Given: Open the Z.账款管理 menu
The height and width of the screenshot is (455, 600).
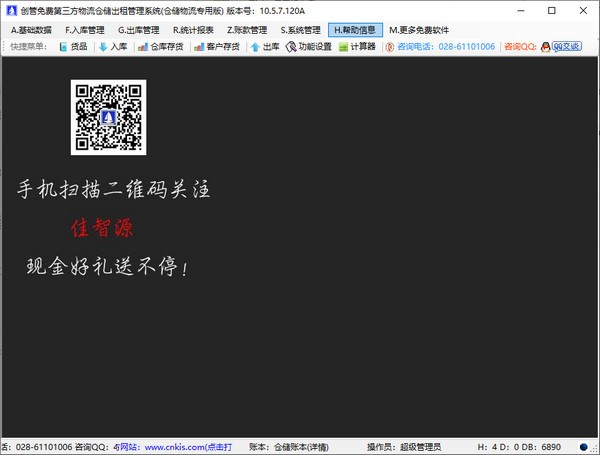Looking at the screenshot, I should [247, 30].
